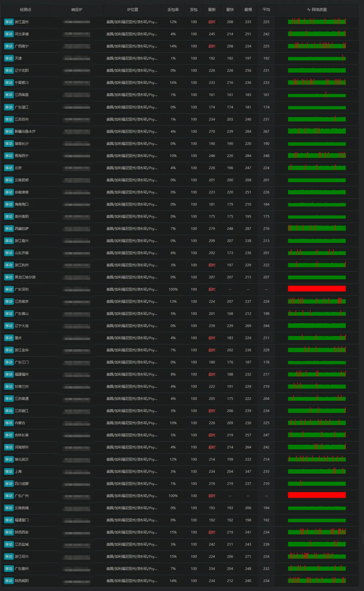This screenshot has width=364, height=591.
Task: Click the IP location text in 四川成都 row
Action: [x=132, y=484]
